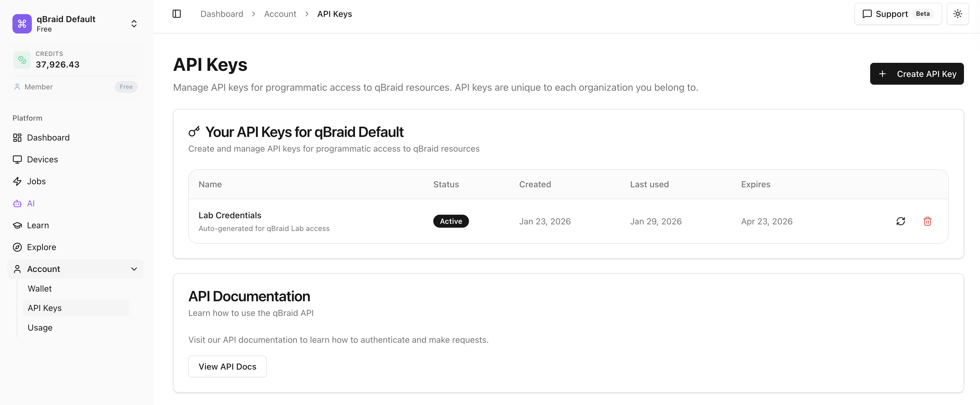
Task: Select Wallet under Account
Action: point(40,289)
